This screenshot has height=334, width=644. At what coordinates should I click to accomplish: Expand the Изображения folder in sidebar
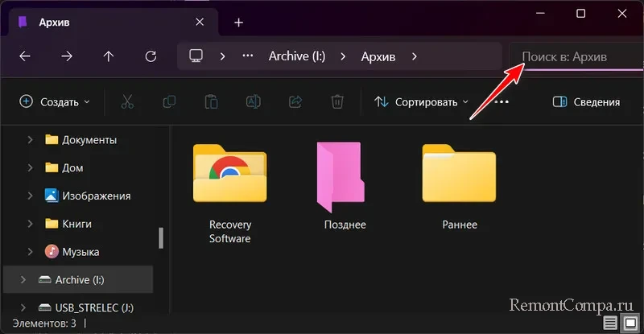click(x=31, y=196)
